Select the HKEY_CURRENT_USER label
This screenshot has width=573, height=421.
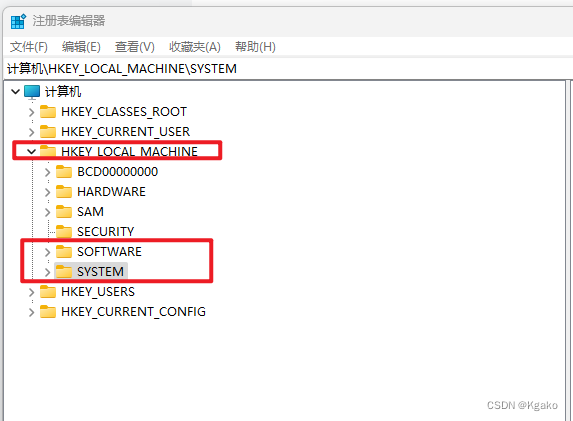pyautogui.click(x=126, y=132)
